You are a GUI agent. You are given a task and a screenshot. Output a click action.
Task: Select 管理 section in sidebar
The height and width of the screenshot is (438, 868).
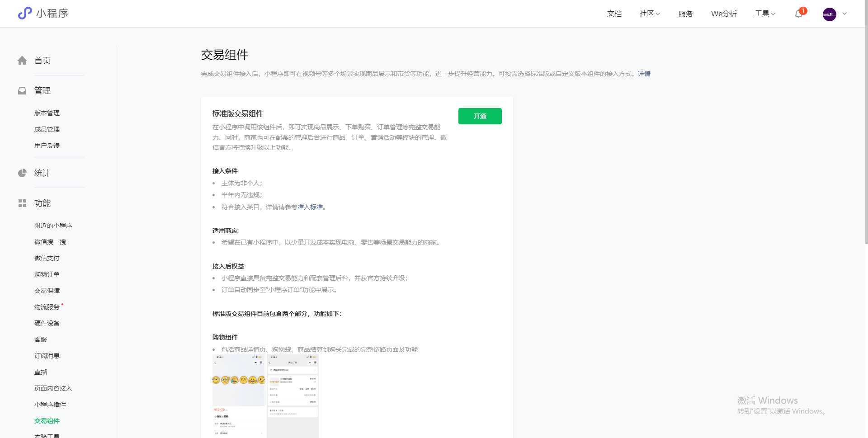[x=42, y=91]
